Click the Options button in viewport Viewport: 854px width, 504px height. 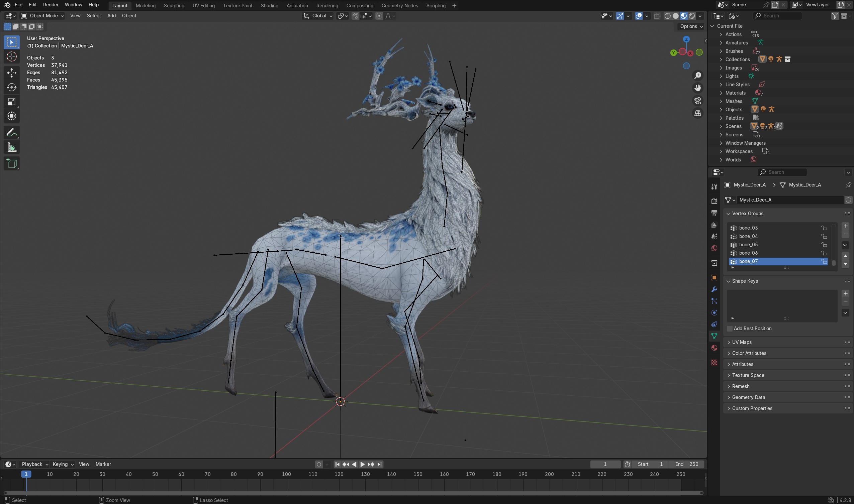pos(691,26)
